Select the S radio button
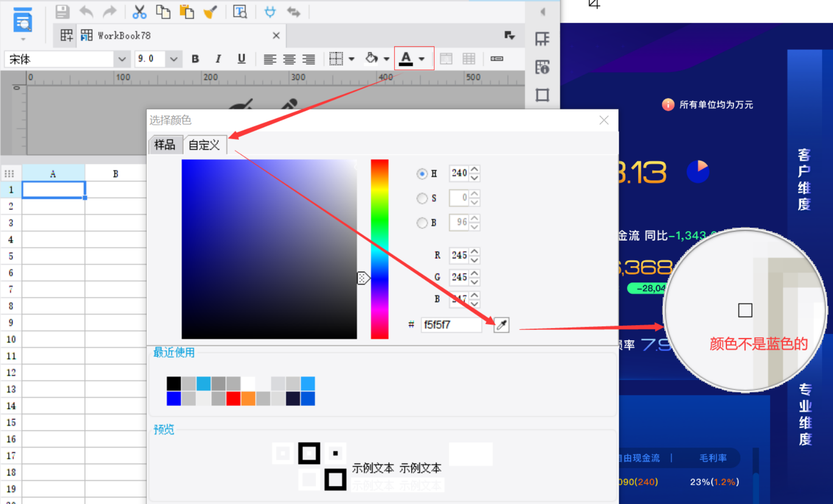Viewport: 833px width, 504px height. [422, 198]
